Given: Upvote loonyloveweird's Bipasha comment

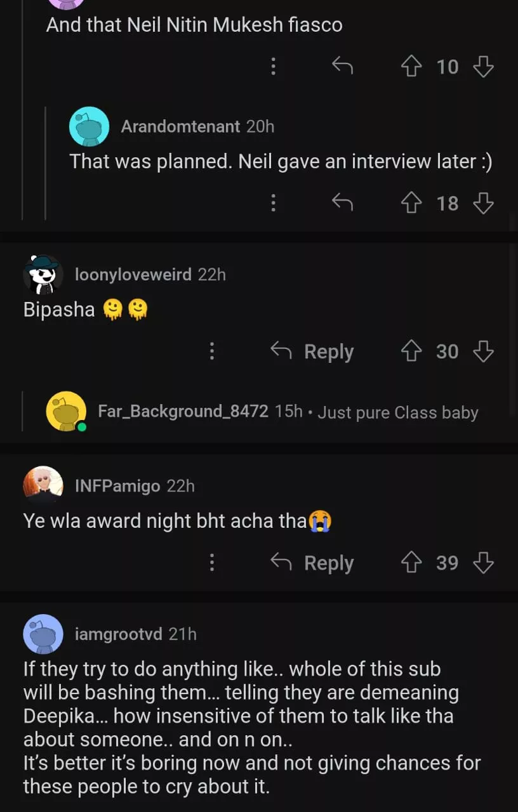Looking at the screenshot, I should (x=412, y=351).
